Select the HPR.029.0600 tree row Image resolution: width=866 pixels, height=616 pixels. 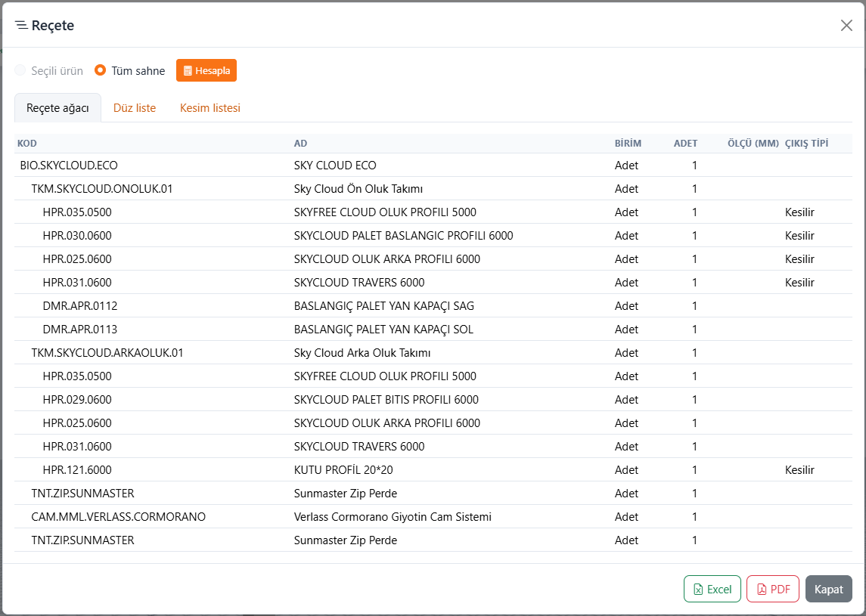click(x=433, y=400)
